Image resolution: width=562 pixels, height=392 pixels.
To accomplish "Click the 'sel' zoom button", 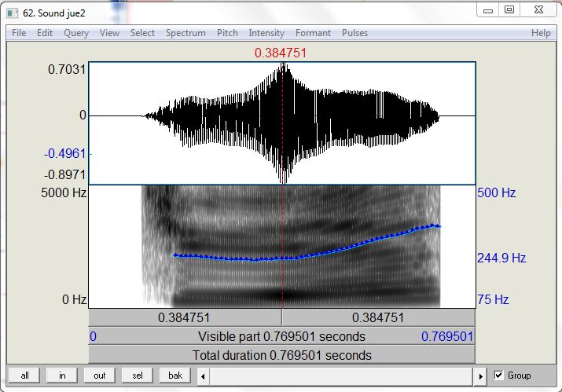I will point(138,376).
